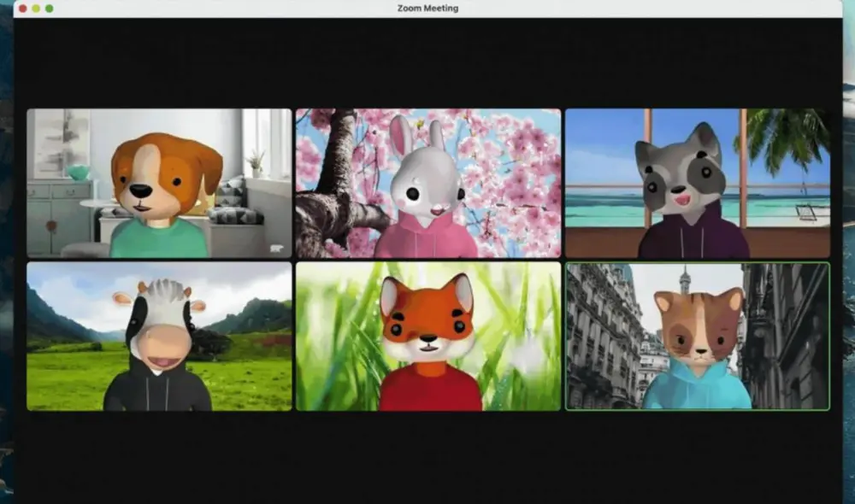Click the Zoom Meeting window title
This screenshot has height=504, width=855.
coord(427,9)
